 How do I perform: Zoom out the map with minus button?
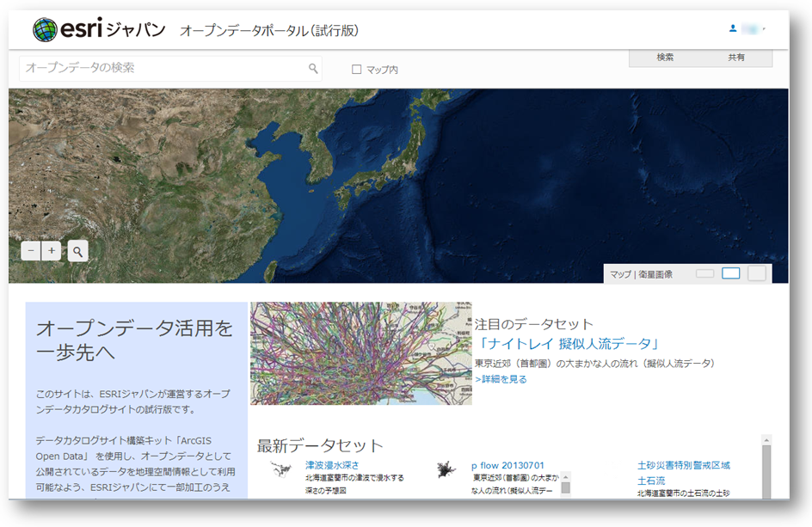[x=31, y=251]
